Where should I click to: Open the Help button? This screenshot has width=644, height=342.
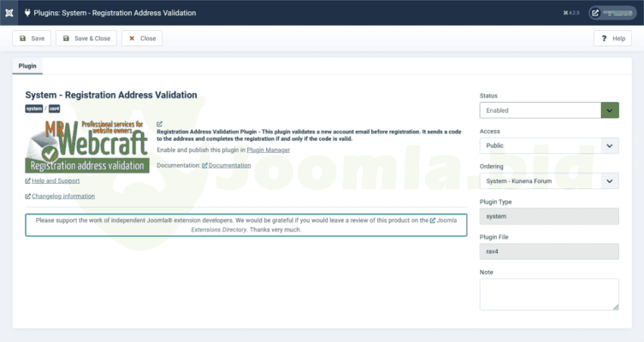point(612,38)
